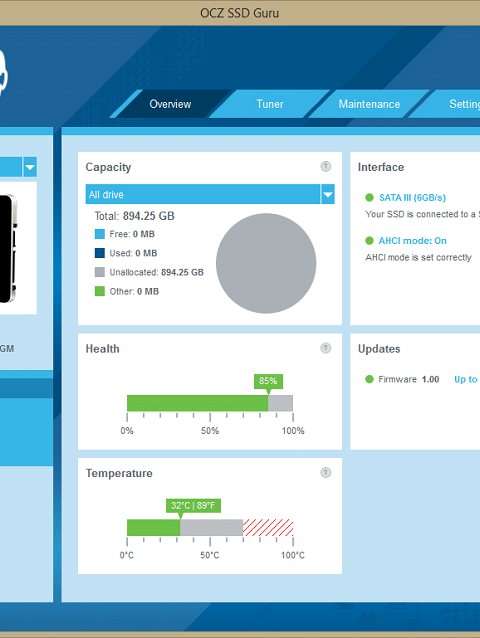Click the Health panel heading
The height and width of the screenshot is (638, 480).
pyautogui.click(x=103, y=349)
